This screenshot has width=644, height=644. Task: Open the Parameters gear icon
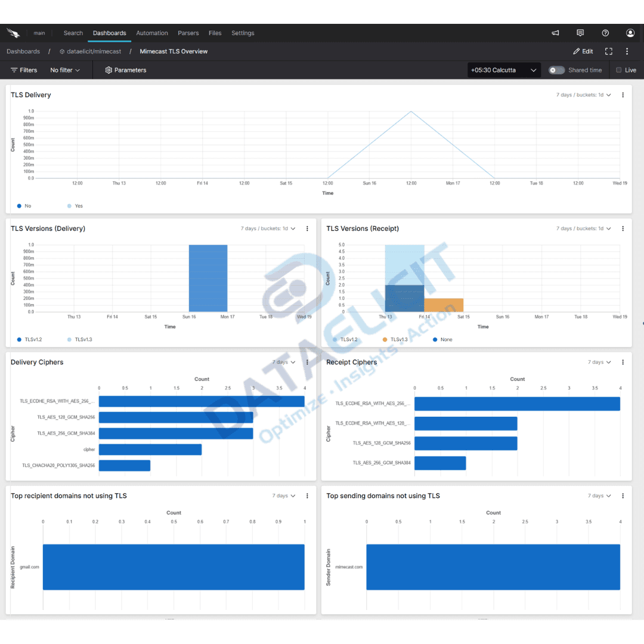(109, 70)
